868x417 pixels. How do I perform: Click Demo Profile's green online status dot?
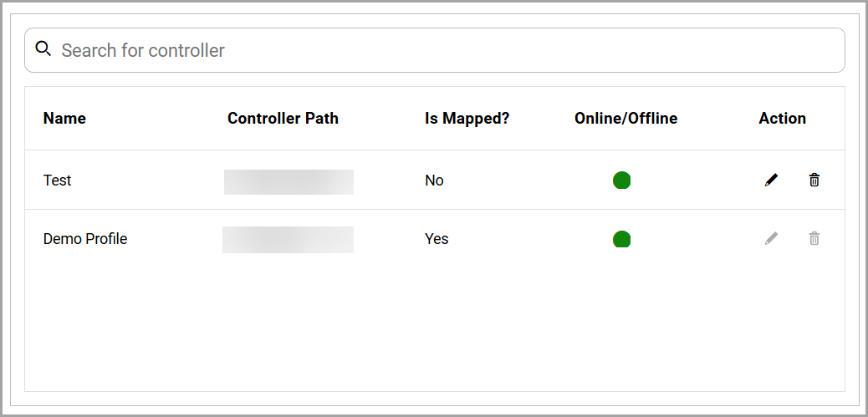click(x=621, y=239)
